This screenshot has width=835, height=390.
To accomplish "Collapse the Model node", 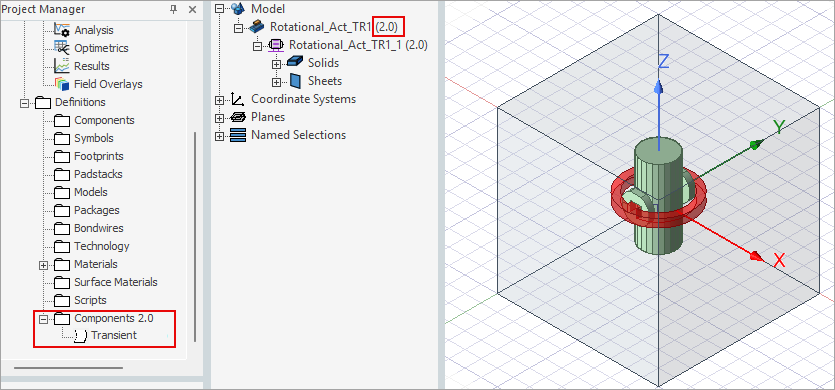I will pos(219,9).
